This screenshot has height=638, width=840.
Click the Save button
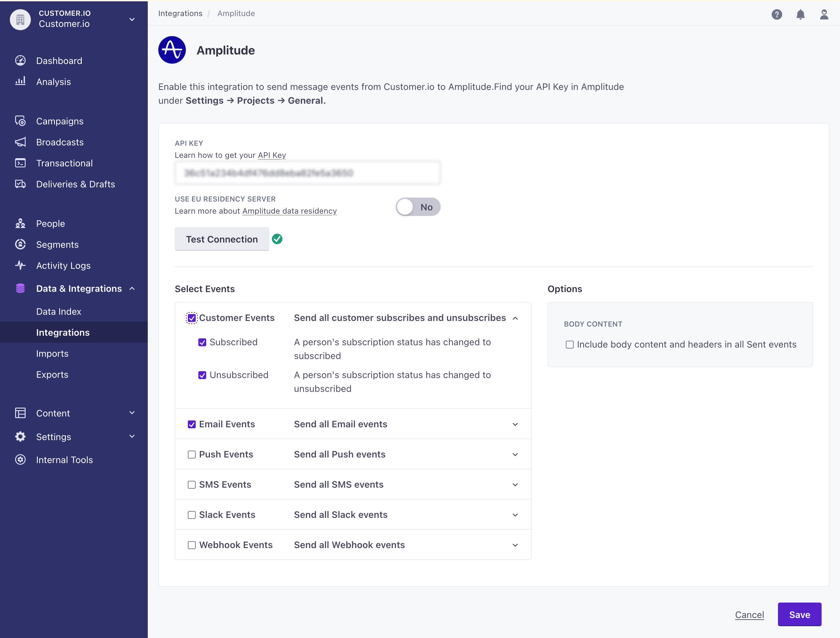(x=799, y=614)
